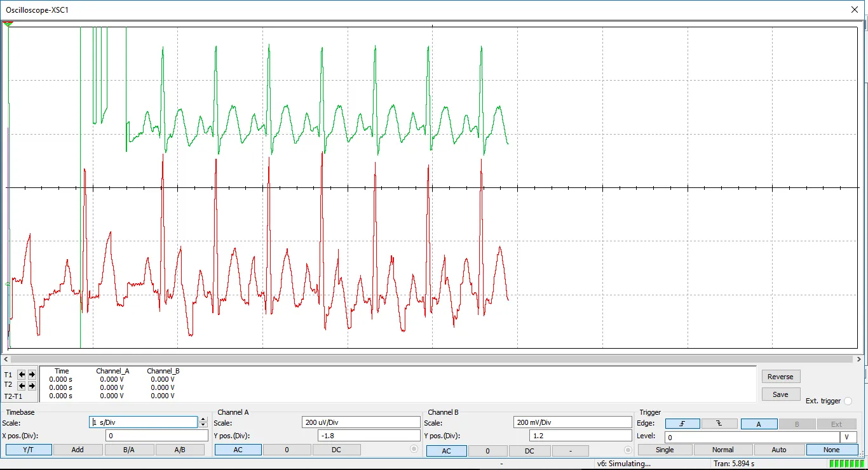The height and width of the screenshot is (470, 868).
Task: Select falling edge trigger button
Action: 719,424
